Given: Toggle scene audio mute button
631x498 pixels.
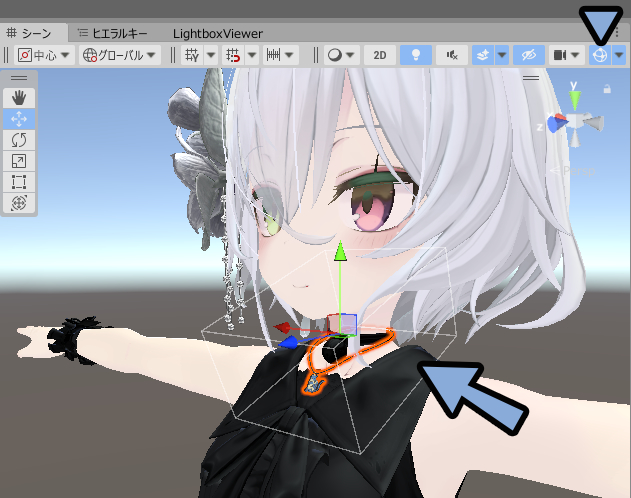Looking at the screenshot, I should [452, 55].
